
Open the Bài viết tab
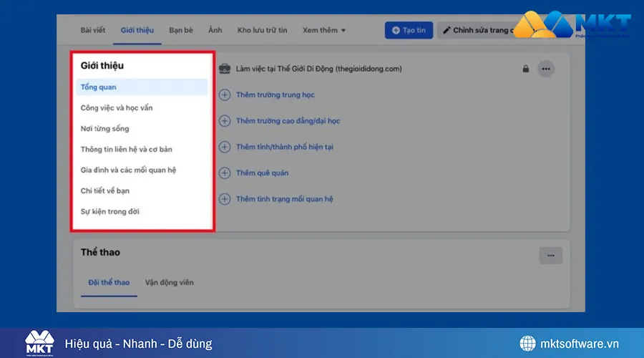tap(93, 30)
